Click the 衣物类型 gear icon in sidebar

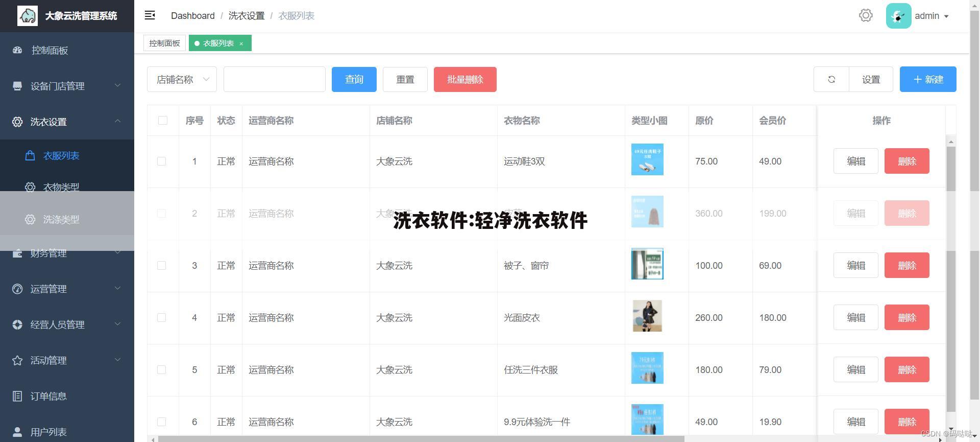click(x=30, y=187)
